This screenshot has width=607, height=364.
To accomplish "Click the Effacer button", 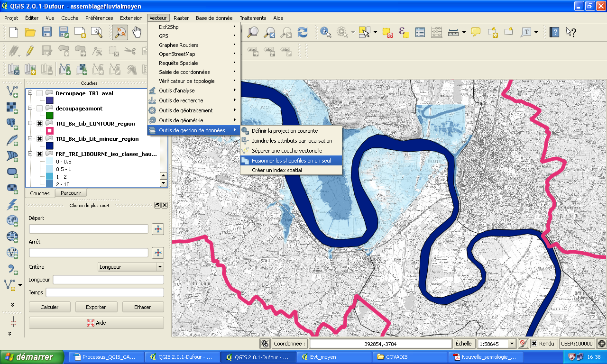I will point(142,307).
